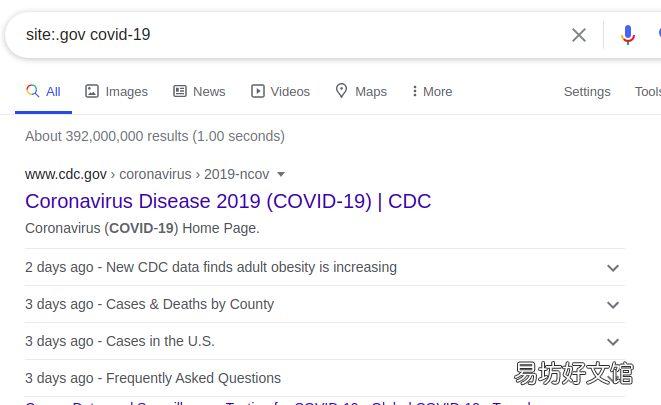Open the Maps tab

coord(361,91)
